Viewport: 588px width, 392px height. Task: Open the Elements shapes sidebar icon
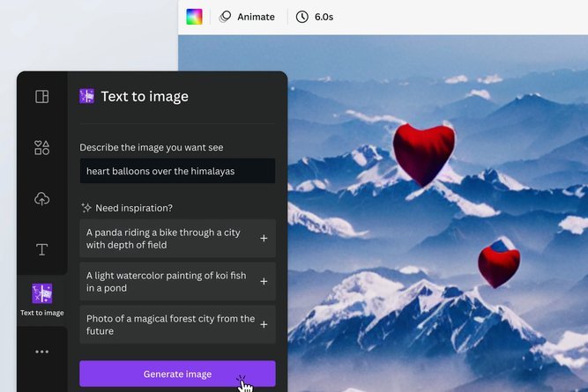(42, 148)
